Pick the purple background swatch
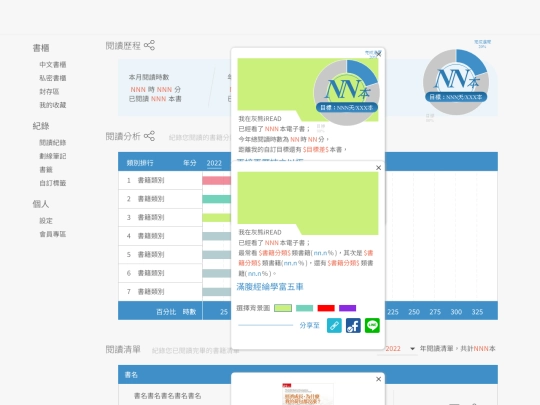The image size is (540, 405). tap(347, 308)
